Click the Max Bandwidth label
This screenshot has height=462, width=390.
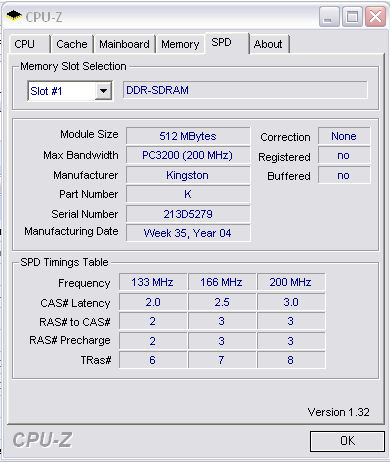[81, 155]
